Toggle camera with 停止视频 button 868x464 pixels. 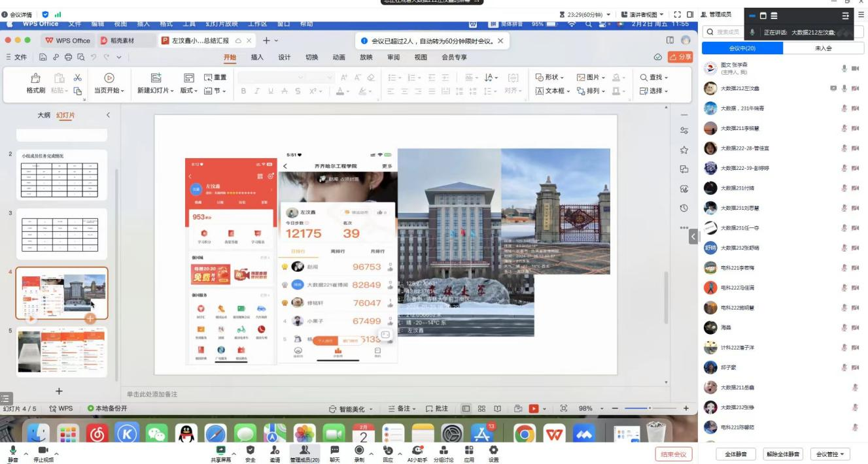[x=43, y=450]
